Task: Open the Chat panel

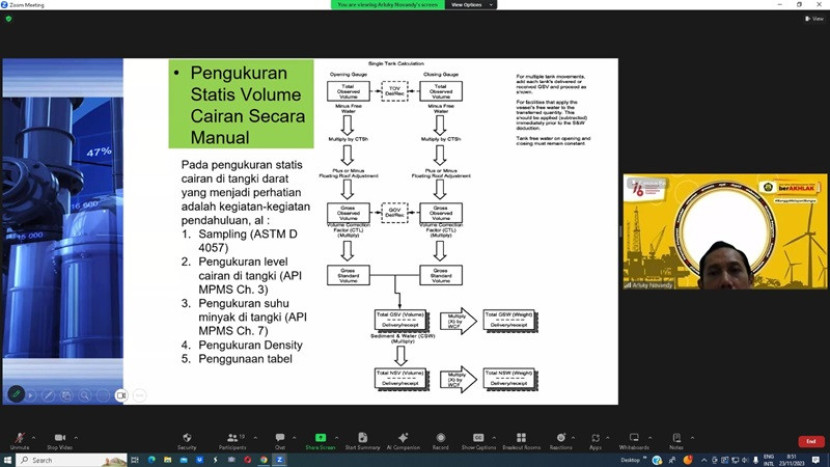Action: point(280,439)
